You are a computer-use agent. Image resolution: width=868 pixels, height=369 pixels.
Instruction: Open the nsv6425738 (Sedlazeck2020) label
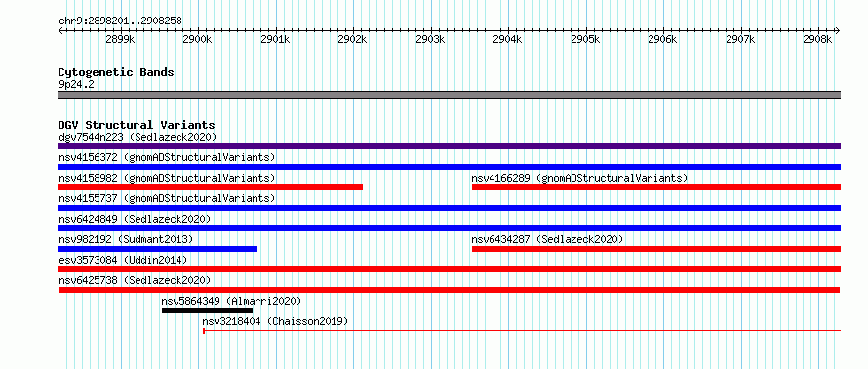tap(135, 280)
